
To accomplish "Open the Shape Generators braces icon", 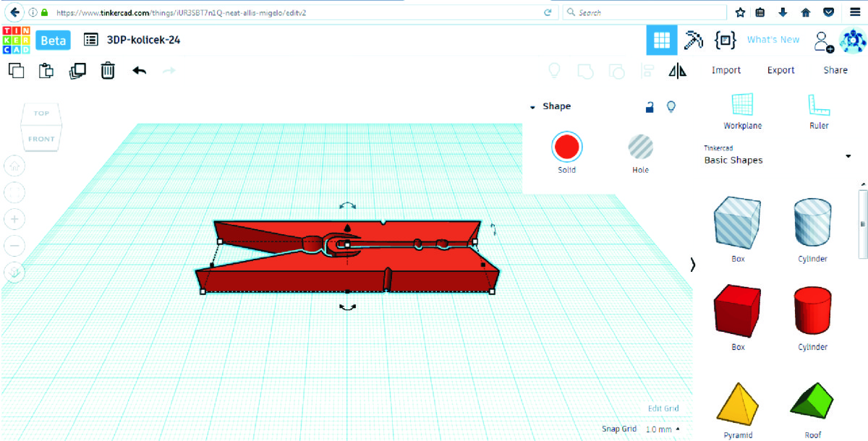I will click(725, 40).
